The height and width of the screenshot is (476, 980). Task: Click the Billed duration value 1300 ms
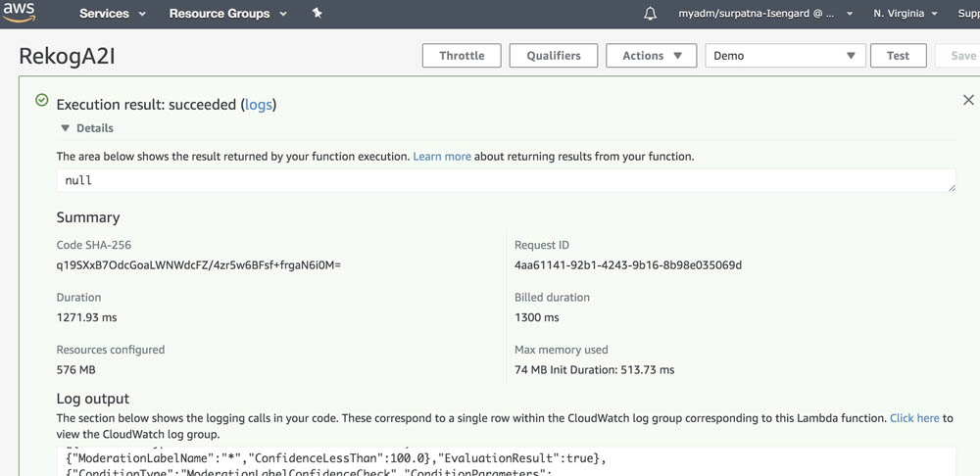(537, 317)
